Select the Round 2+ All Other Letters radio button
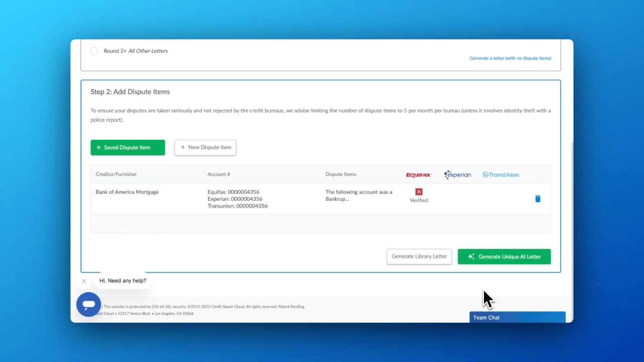 (94, 51)
